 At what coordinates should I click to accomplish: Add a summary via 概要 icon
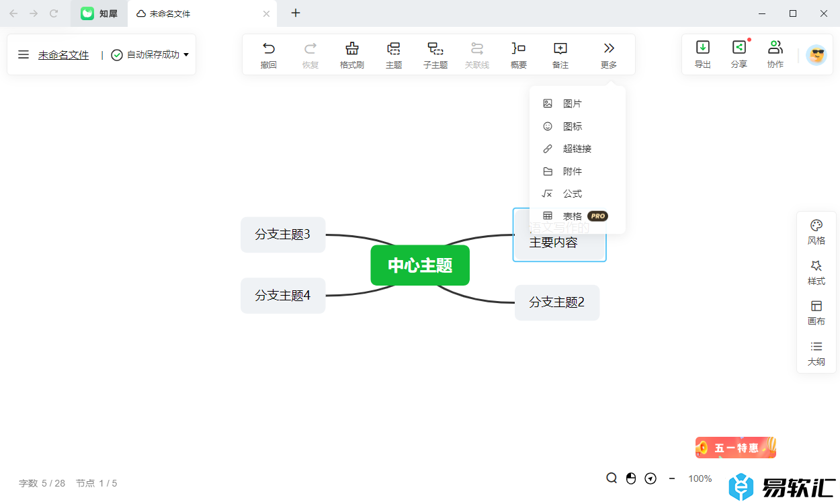pos(519,48)
